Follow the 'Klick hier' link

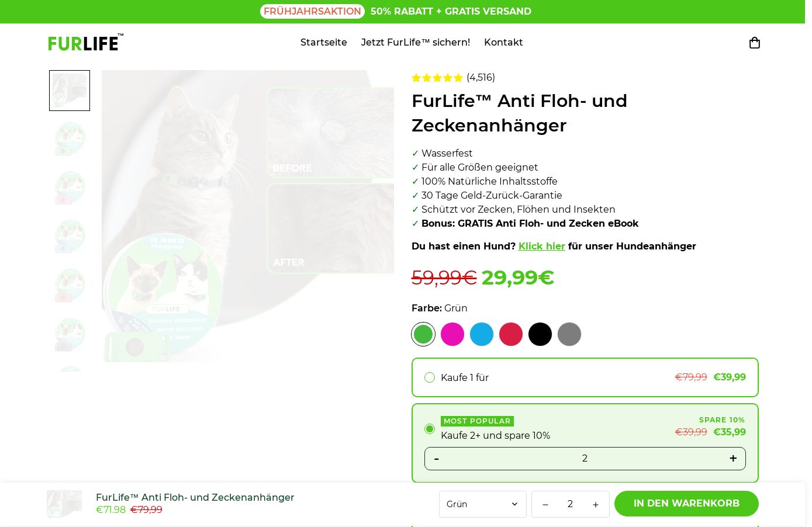coord(542,246)
